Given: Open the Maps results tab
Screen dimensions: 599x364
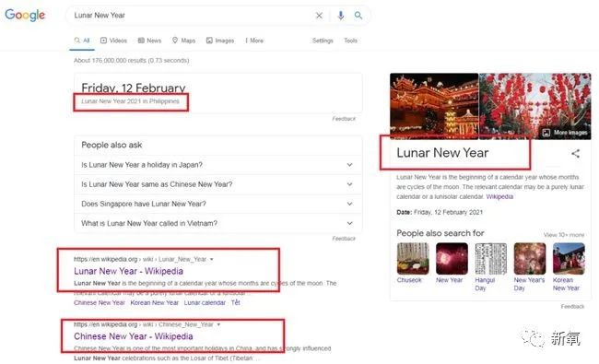Looking at the screenshot, I should pos(183,41).
